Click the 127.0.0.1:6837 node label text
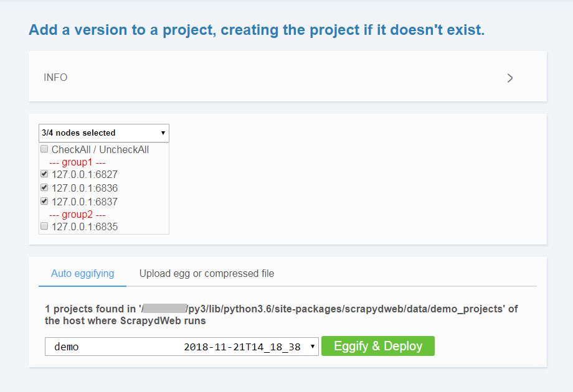The width and height of the screenshot is (573, 392). (x=85, y=202)
